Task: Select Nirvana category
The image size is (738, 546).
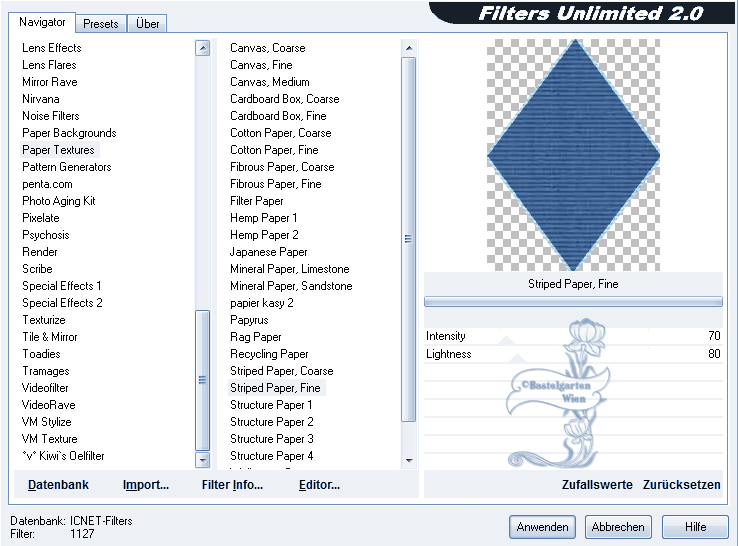Action: pos(41,99)
